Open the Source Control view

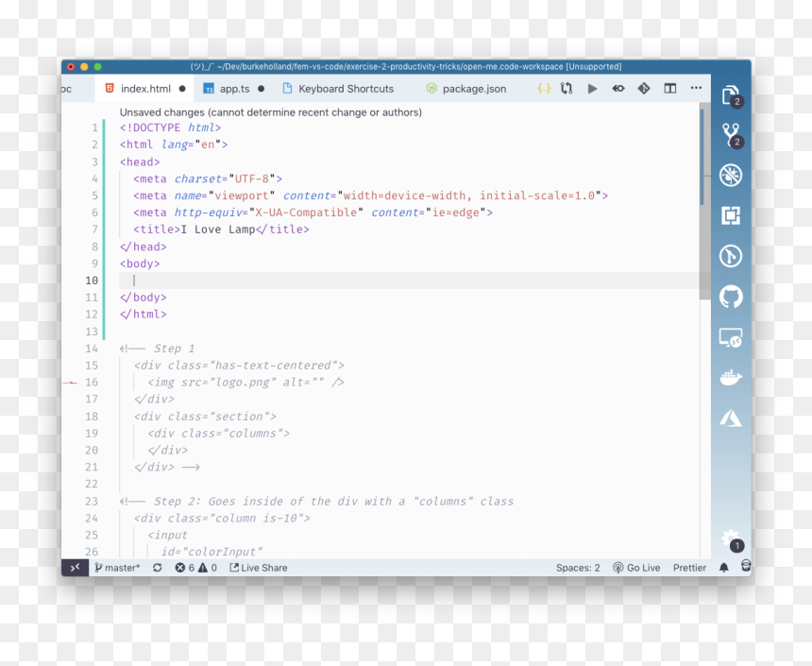[x=731, y=135]
